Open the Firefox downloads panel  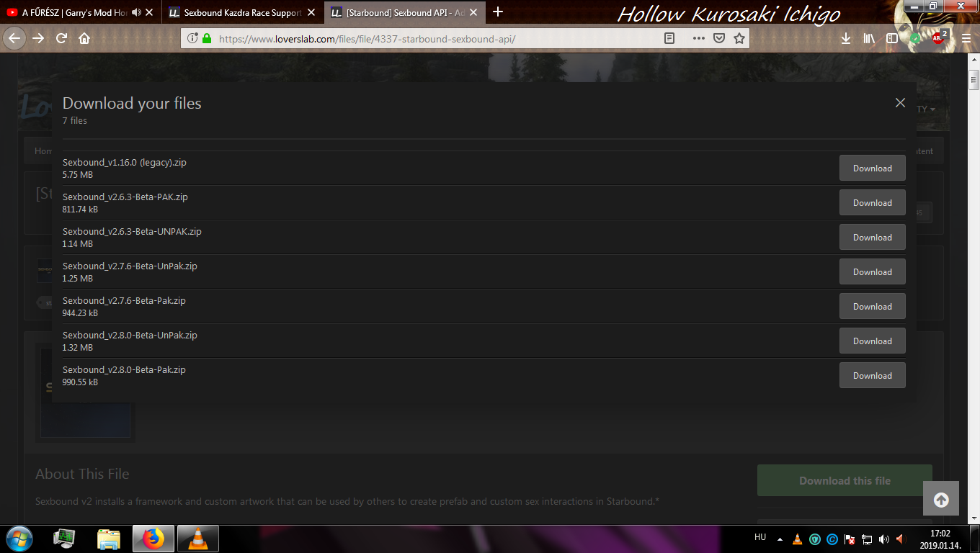click(x=846, y=38)
